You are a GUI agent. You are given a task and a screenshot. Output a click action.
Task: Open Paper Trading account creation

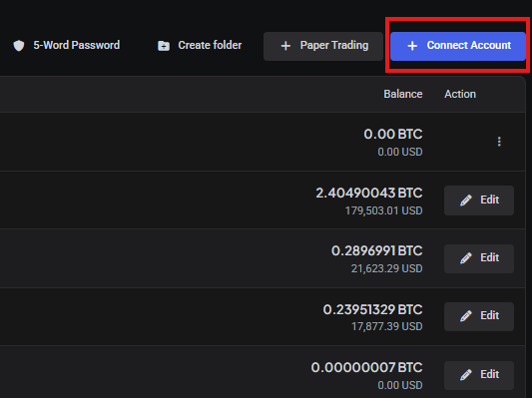323,46
